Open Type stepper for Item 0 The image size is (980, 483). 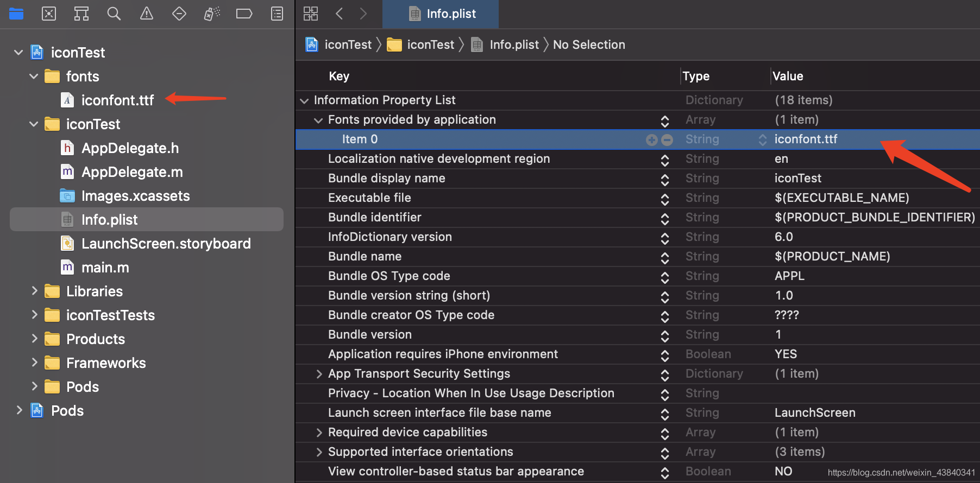(x=763, y=140)
